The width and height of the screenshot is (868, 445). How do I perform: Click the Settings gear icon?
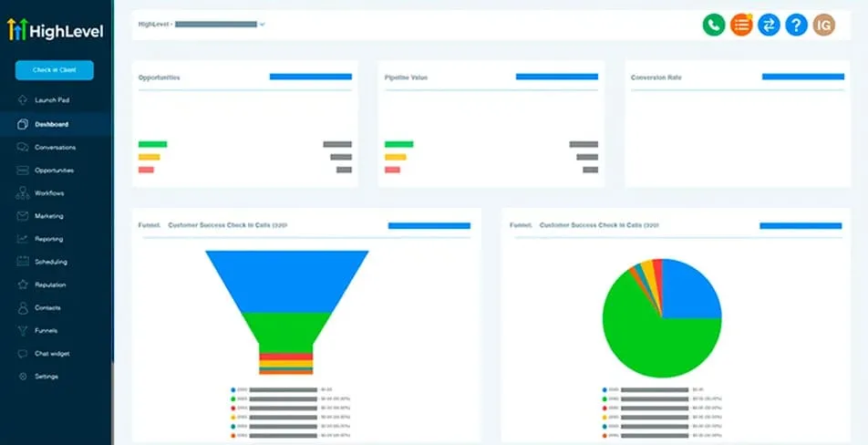tap(22, 377)
